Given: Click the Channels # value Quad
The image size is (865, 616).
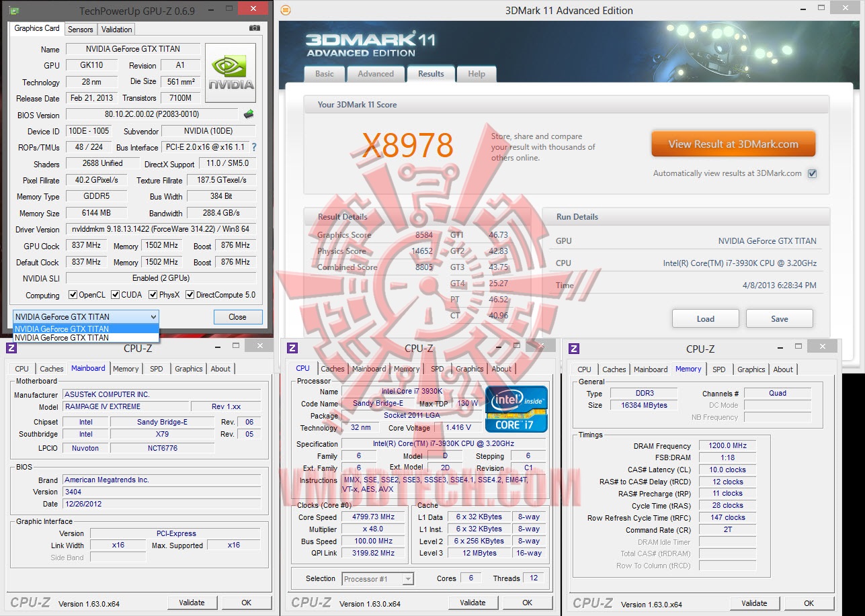Looking at the screenshot, I should click(x=778, y=393).
